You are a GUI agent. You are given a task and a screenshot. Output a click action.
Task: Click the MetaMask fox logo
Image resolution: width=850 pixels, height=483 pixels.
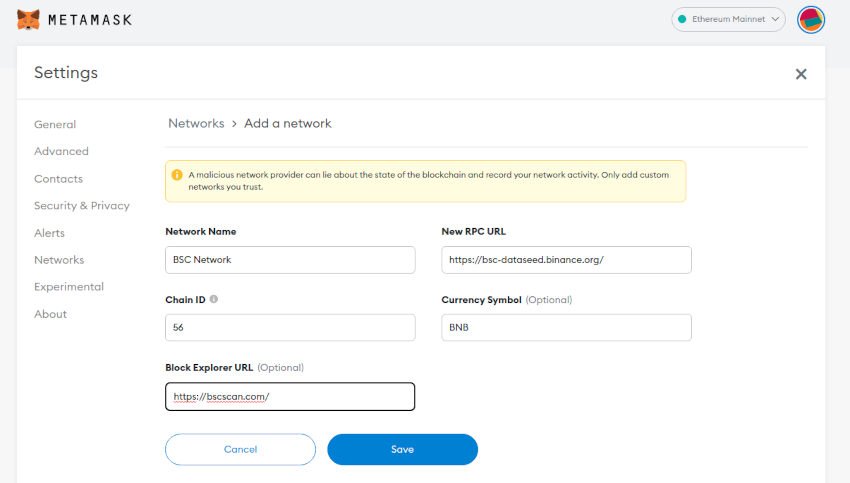point(28,20)
